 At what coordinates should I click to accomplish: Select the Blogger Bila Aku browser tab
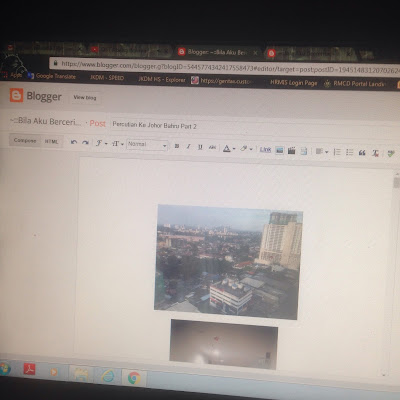click(217, 52)
